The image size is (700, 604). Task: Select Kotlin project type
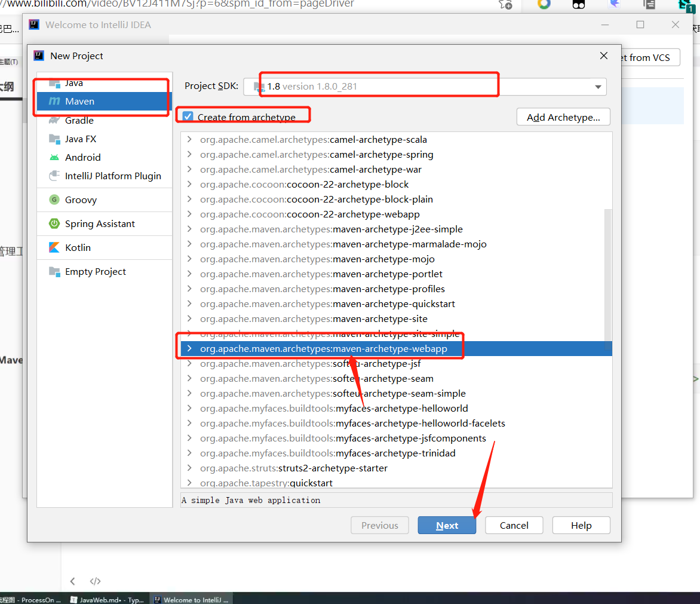(105, 247)
